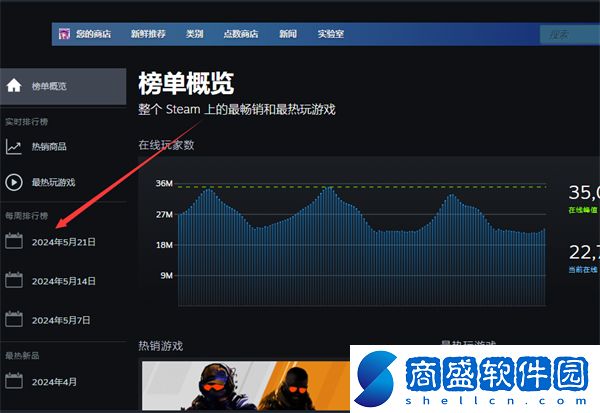Click the store avatar icon in the navigation bar
Image resolution: width=600 pixels, height=413 pixels.
pos(64,34)
